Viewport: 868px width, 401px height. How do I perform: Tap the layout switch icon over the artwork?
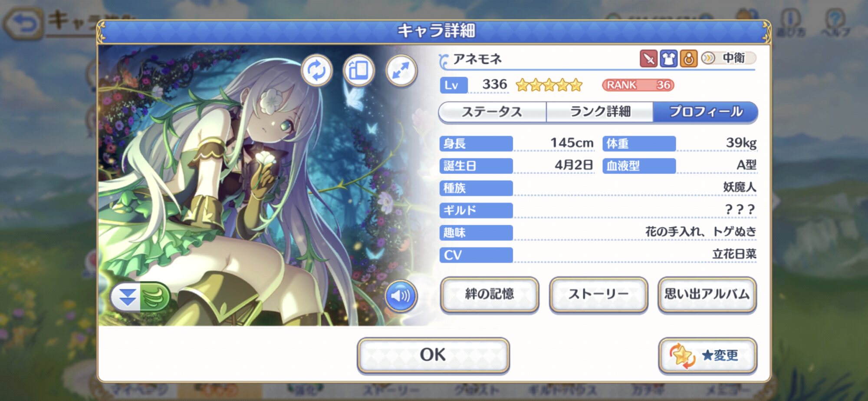(358, 70)
